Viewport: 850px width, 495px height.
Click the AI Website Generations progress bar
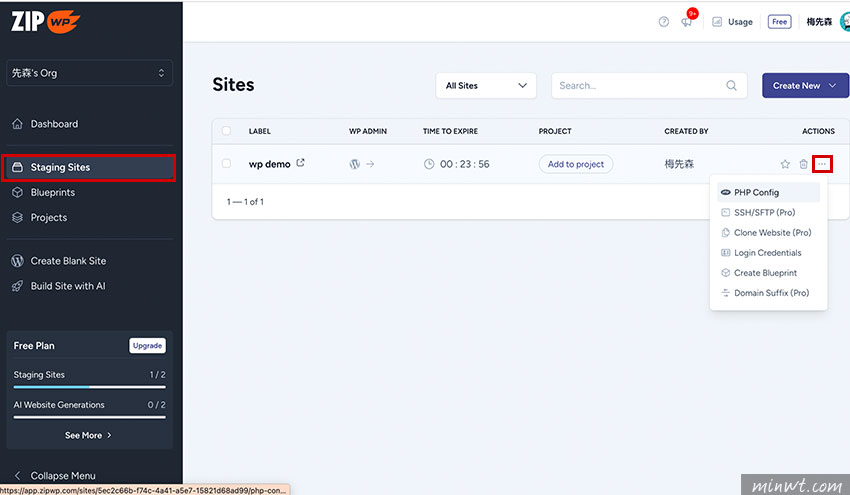click(x=89, y=417)
